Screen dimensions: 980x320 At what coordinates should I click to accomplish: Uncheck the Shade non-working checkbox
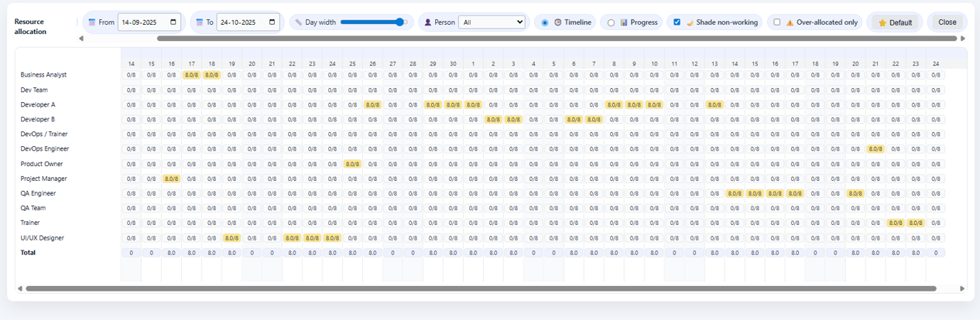(x=677, y=22)
